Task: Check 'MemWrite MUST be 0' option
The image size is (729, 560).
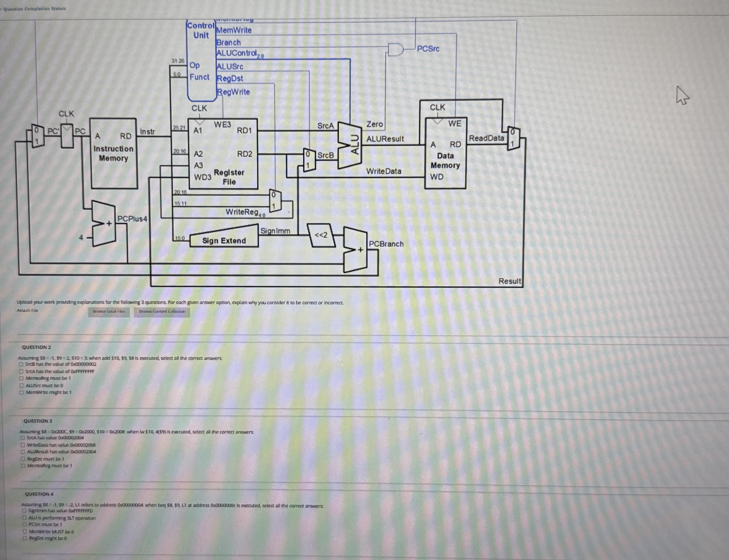Action: coord(25,532)
